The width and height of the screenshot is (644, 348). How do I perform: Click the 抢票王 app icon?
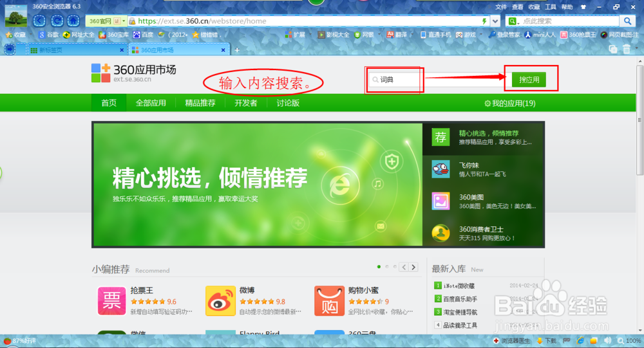111,301
